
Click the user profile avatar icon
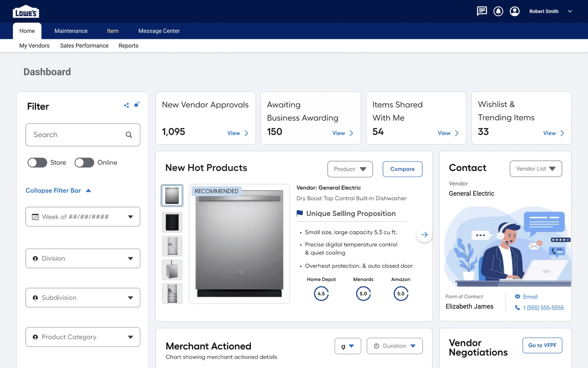[515, 11]
